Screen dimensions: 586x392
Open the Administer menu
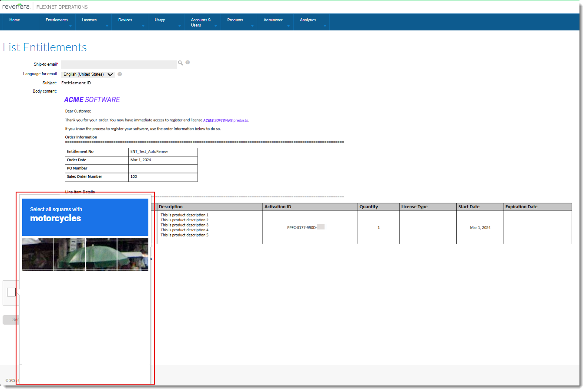point(273,20)
